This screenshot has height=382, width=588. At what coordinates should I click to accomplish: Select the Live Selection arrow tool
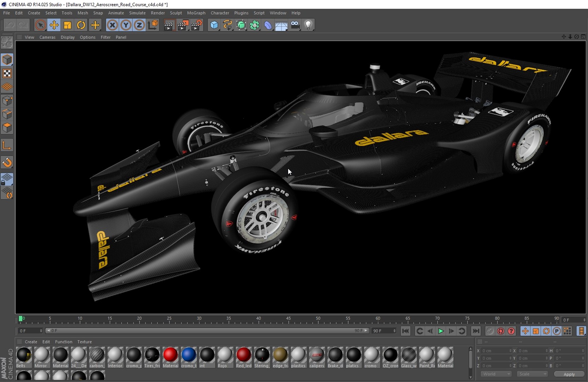click(x=40, y=25)
